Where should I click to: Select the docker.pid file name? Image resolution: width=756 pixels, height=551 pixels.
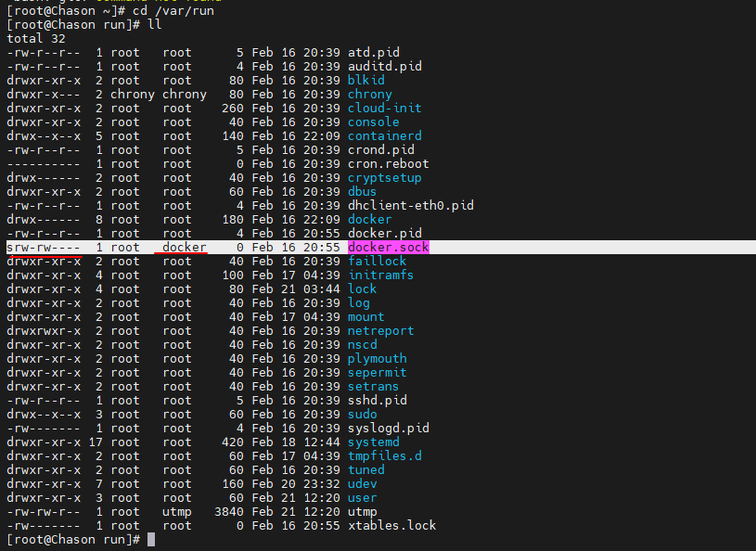click(385, 234)
